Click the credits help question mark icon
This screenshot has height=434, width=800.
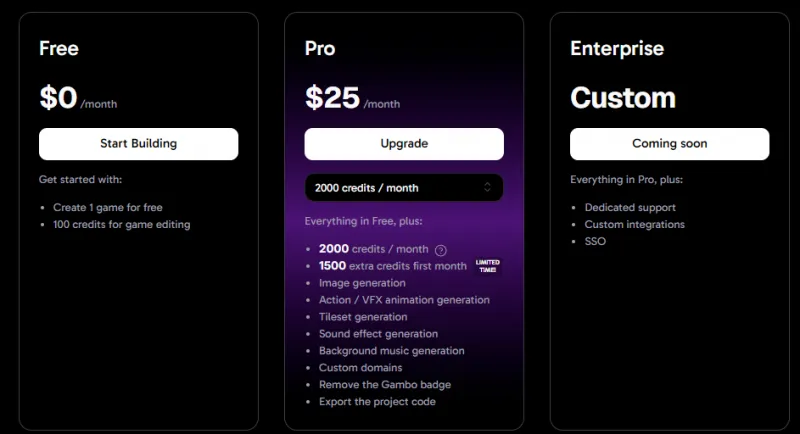[x=441, y=249]
